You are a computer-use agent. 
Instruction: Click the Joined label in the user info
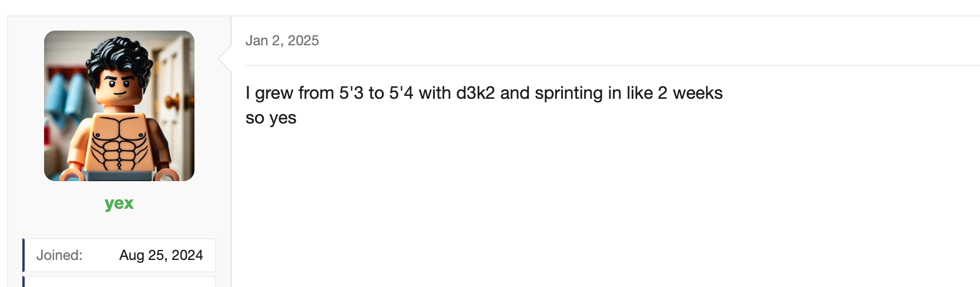coord(59,255)
